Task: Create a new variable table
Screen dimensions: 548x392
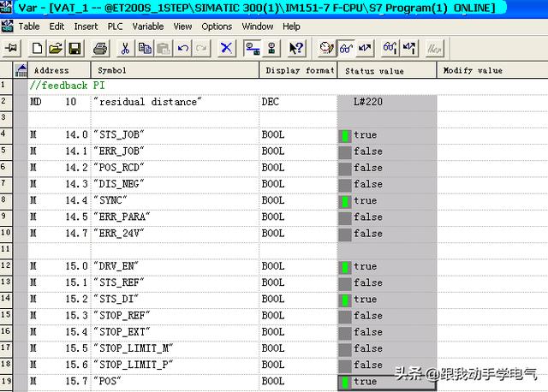Action: click(x=37, y=48)
